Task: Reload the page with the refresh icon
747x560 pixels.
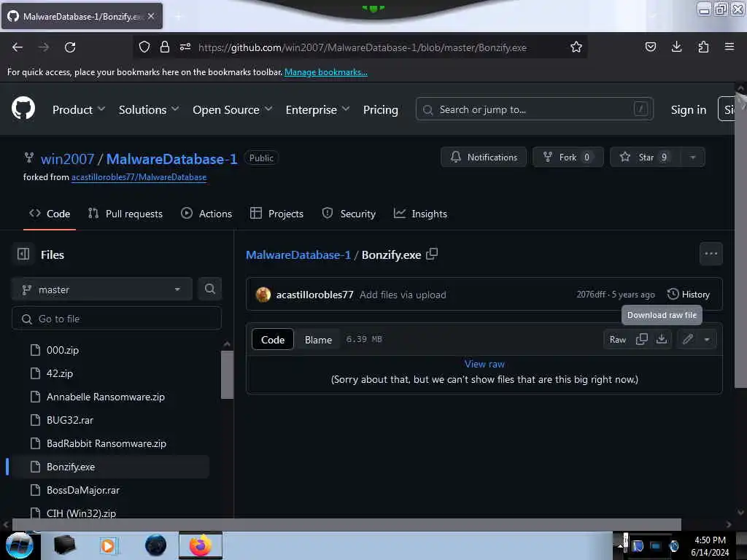Action: coord(70,47)
